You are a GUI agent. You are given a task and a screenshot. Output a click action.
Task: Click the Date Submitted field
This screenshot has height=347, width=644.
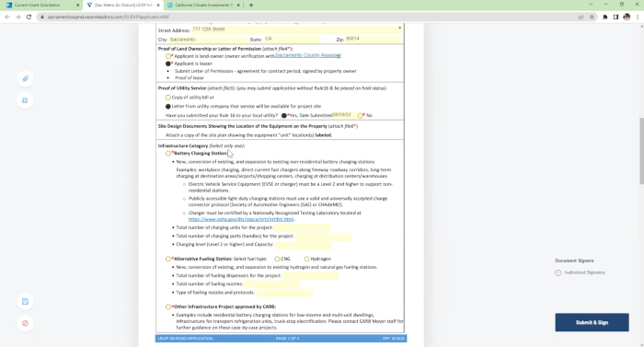pos(344,115)
